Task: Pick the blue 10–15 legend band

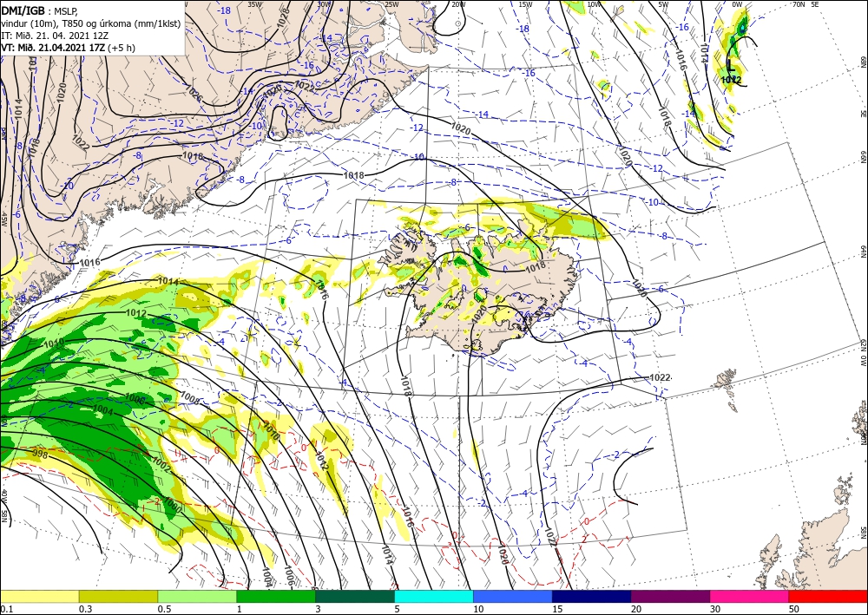Action: pyautogui.click(x=513, y=596)
